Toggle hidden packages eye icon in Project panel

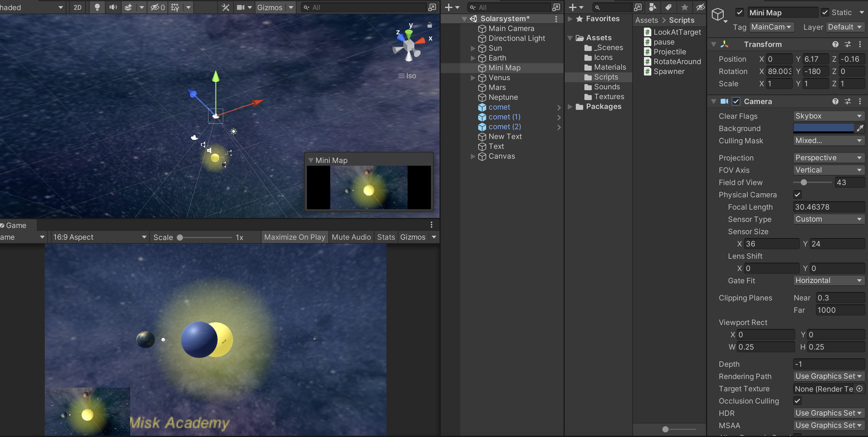(x=700, y=7)
